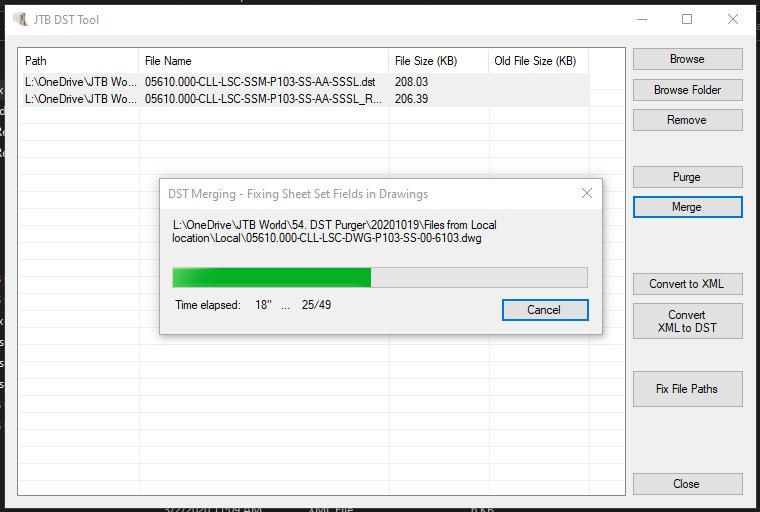This screenshot has width=760, height=512.
Task: Click the Browse button
Action: coord(687,59)
